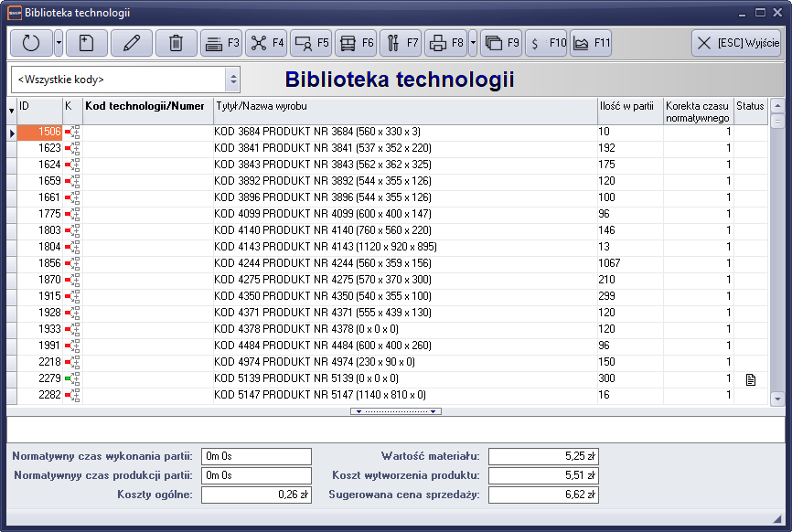Click the F10 dollar costs button

pos(546,42)
